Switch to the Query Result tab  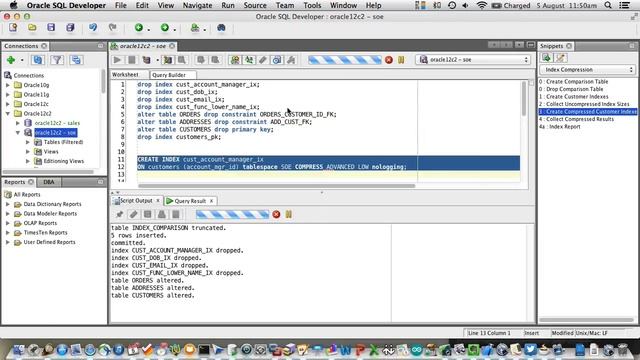coord(190,201)
